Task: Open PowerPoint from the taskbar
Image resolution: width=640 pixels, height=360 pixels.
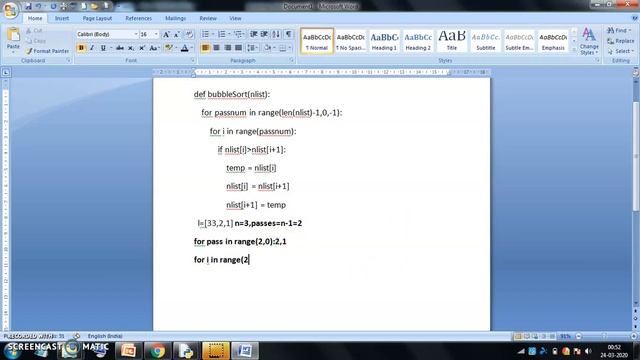Action: click(128, 351)
